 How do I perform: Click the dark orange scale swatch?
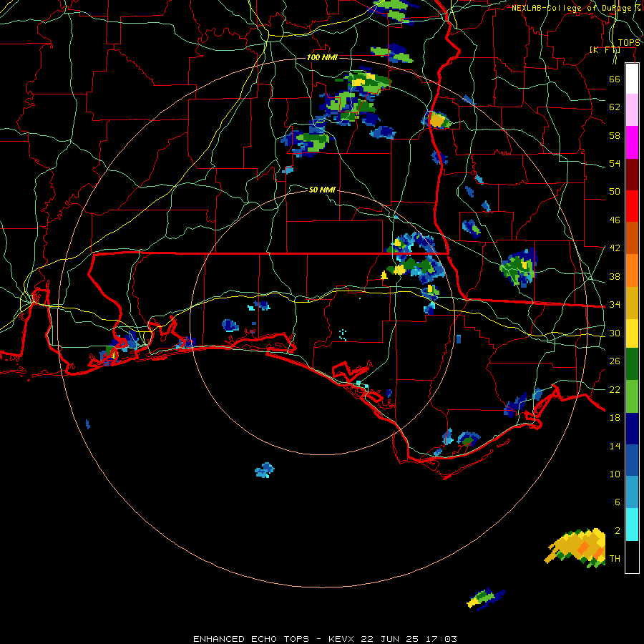[632, 238]
